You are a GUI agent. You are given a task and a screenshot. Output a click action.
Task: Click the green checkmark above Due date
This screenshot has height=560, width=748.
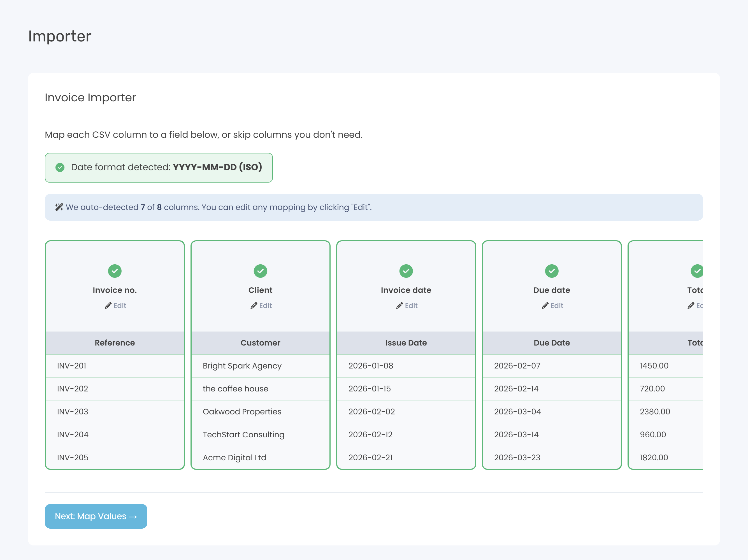coord(552,271)
